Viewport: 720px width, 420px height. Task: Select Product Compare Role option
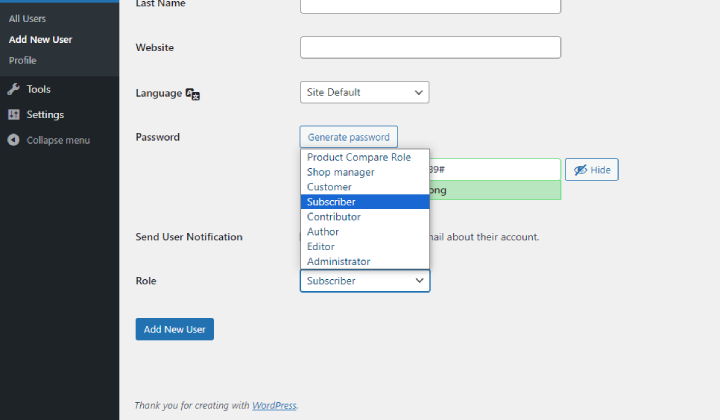click(359, 157)
